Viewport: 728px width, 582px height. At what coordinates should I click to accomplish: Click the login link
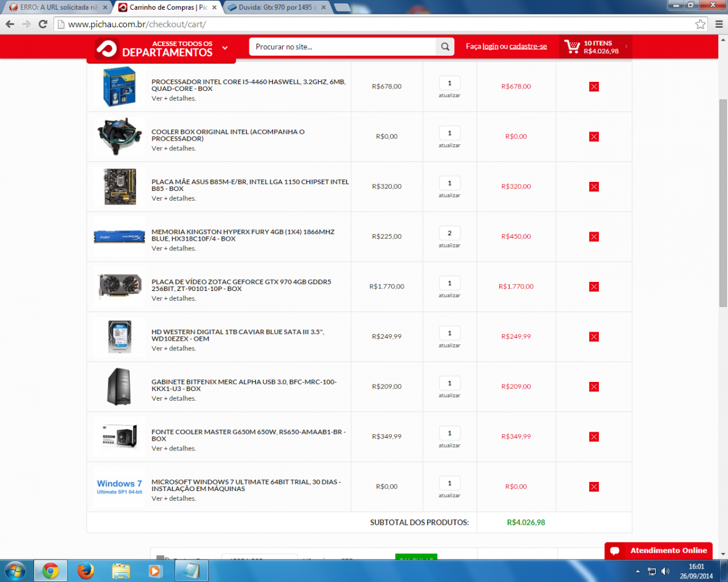tap(490, 47)
